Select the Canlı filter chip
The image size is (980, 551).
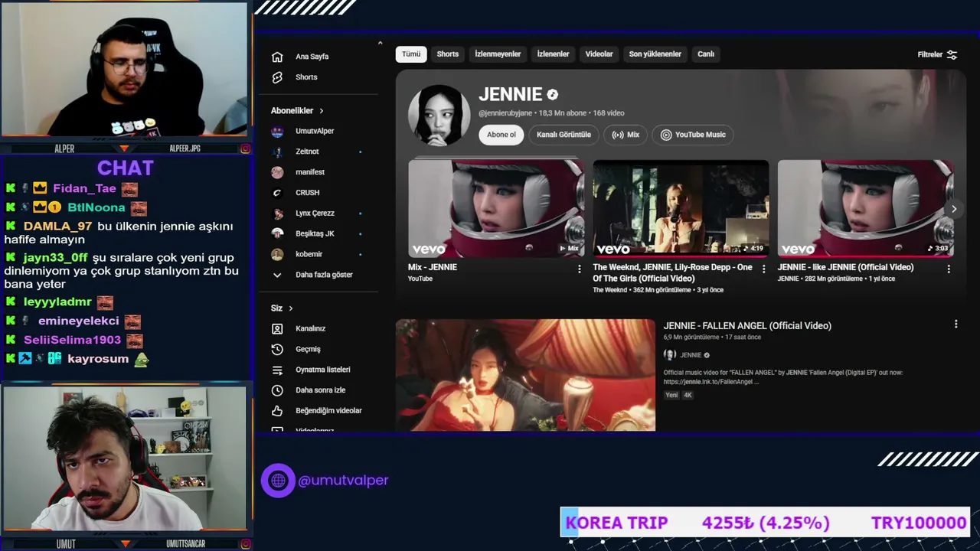click(x=706, y=54)
